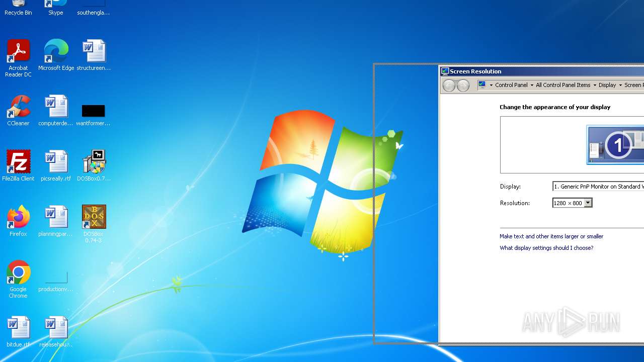Expand arrow before Control Panel breadcrumb
Screen dimensions: 644x362
click(491, 85)
